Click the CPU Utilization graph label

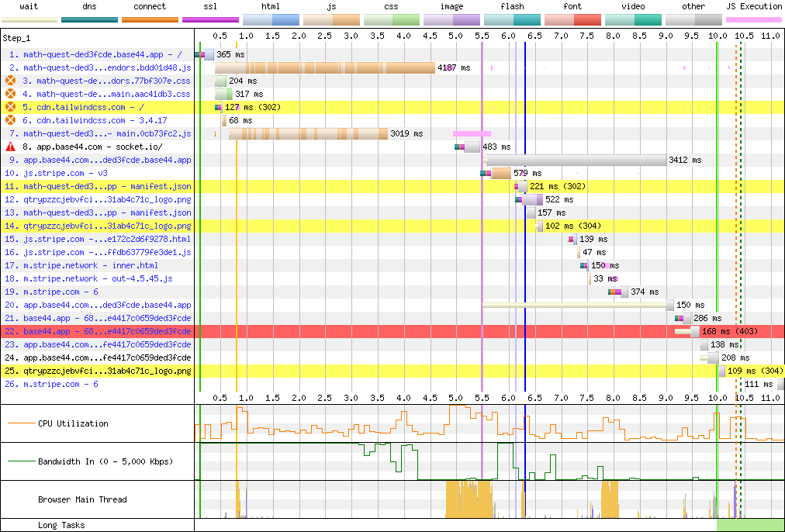click(x=73, y=423)
